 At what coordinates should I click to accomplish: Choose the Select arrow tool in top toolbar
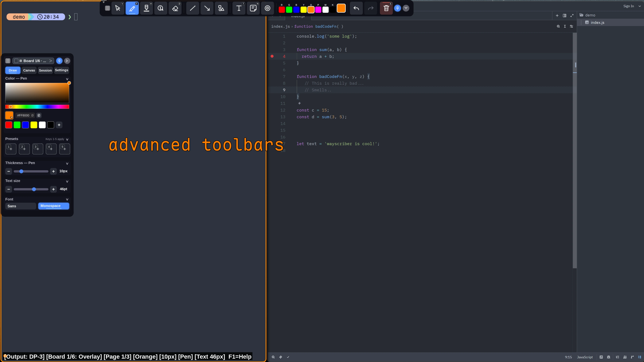coord(118,8)
